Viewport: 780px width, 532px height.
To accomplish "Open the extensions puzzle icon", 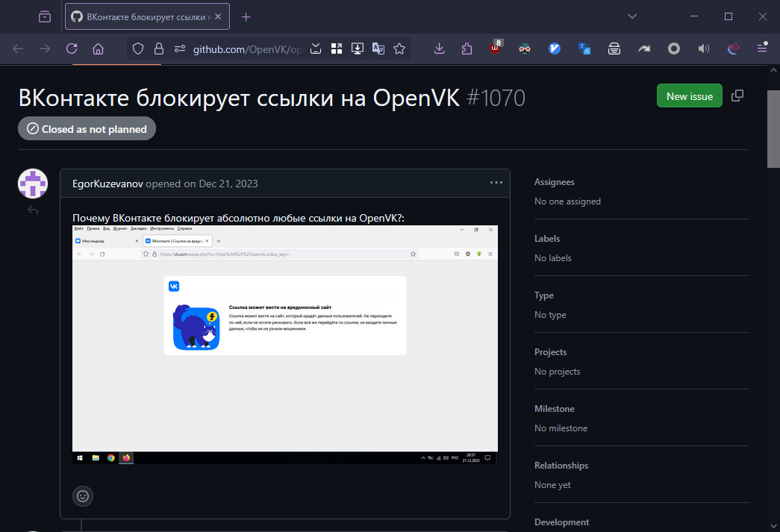I will pos(467,48).
